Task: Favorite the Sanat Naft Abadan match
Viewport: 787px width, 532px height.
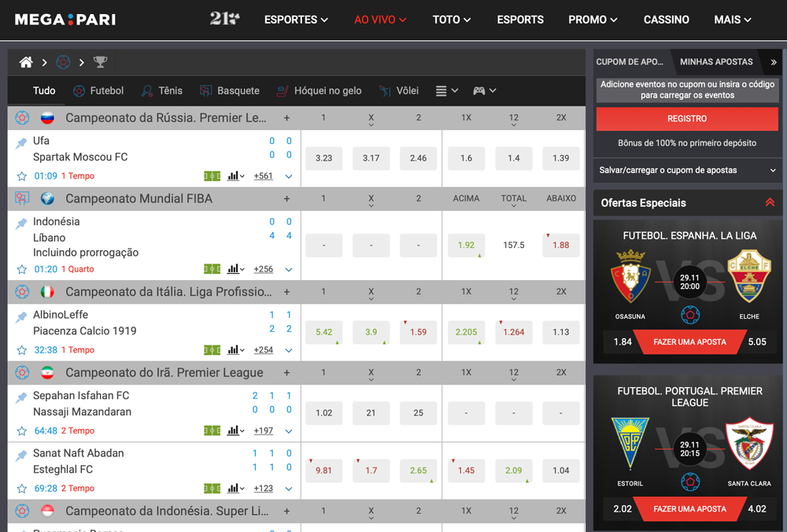Action: click(21, 489)
